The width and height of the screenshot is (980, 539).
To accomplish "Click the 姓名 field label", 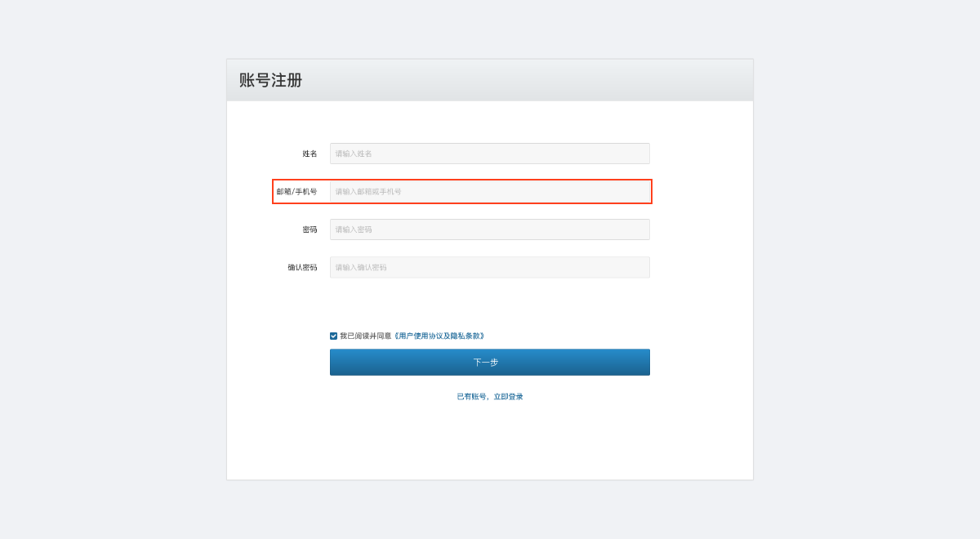I will point(310,154).
